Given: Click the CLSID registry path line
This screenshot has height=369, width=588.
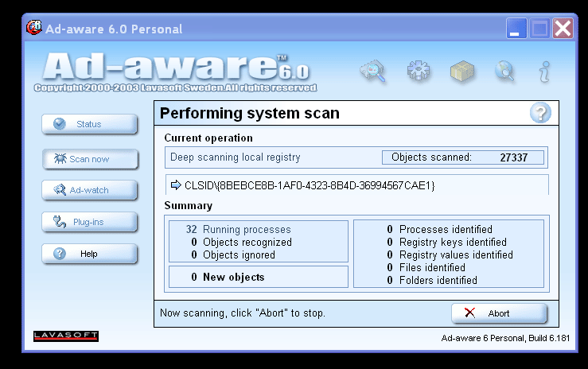Looking at the screenshot, I should point(302,185).
